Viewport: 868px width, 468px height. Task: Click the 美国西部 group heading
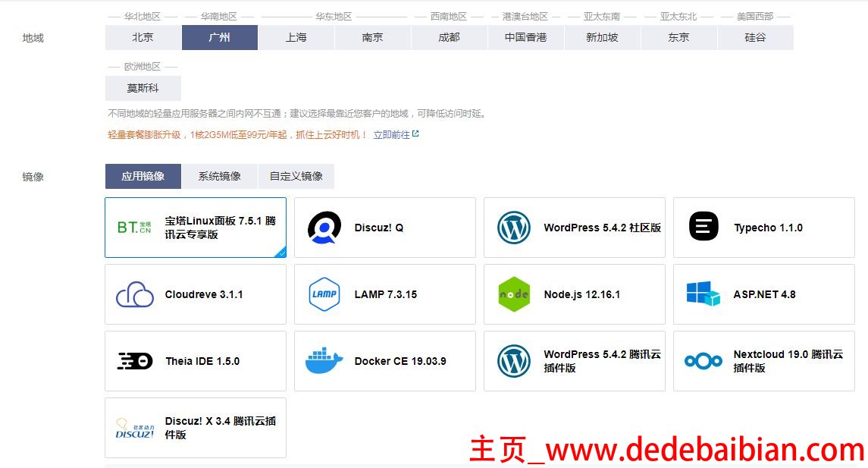pos(755,17)
